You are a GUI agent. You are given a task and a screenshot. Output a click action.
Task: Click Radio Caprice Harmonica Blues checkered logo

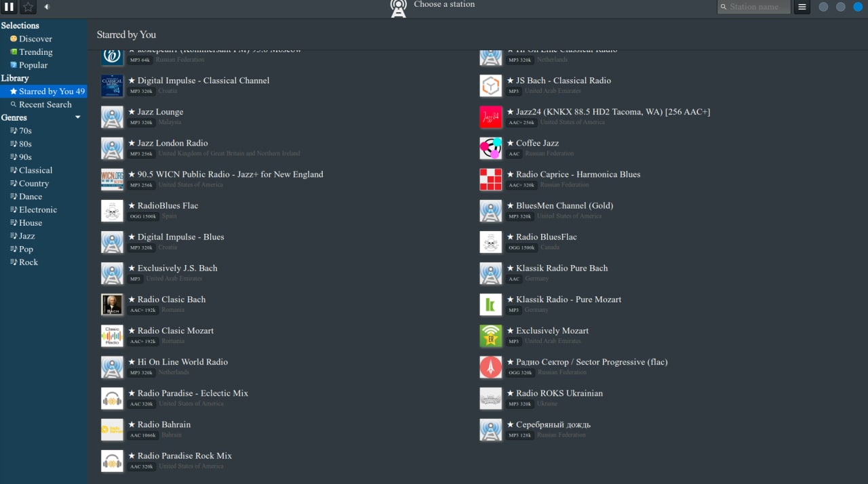point(491,180)
